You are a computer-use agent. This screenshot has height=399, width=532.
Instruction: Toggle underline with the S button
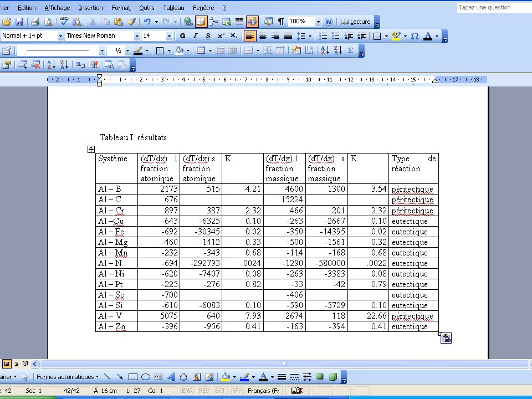coord(208,35)
